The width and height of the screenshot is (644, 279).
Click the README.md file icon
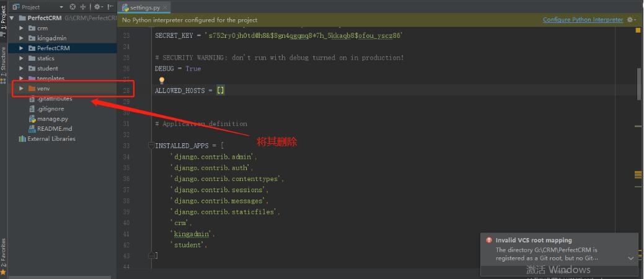click(32, 128)
